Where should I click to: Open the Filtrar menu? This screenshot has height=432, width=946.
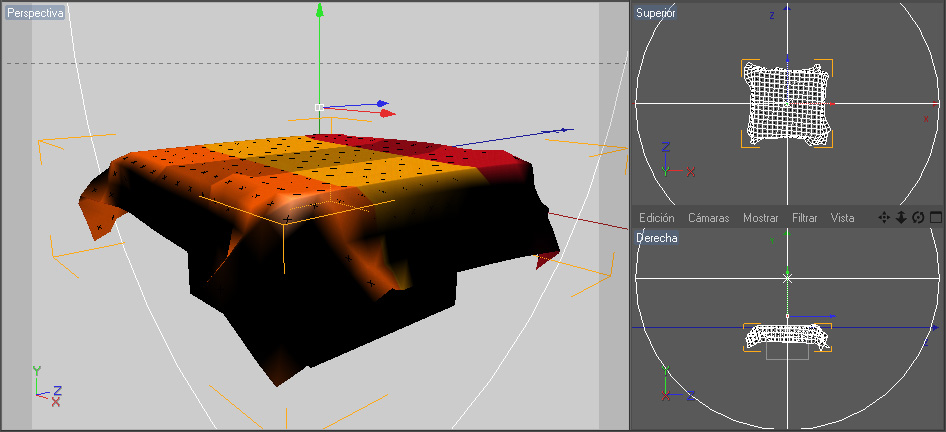[x=804, y=218]
